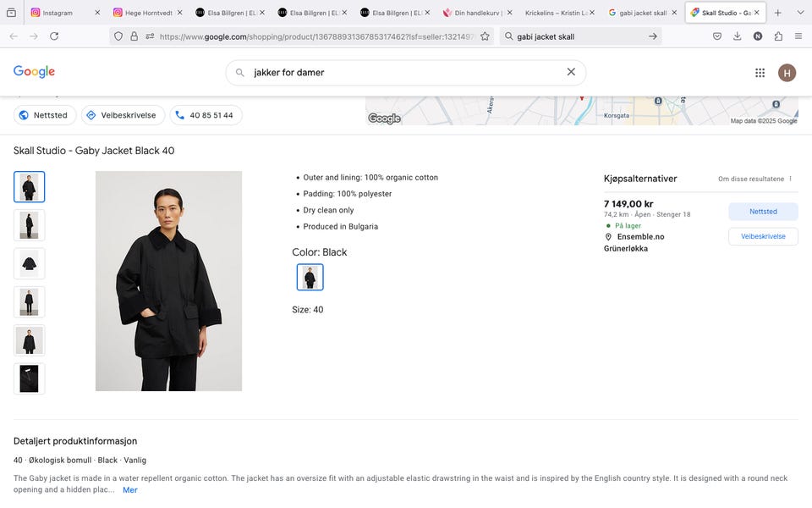Click the map preview strip
The image size is (812, 508).
click(582, 110)
